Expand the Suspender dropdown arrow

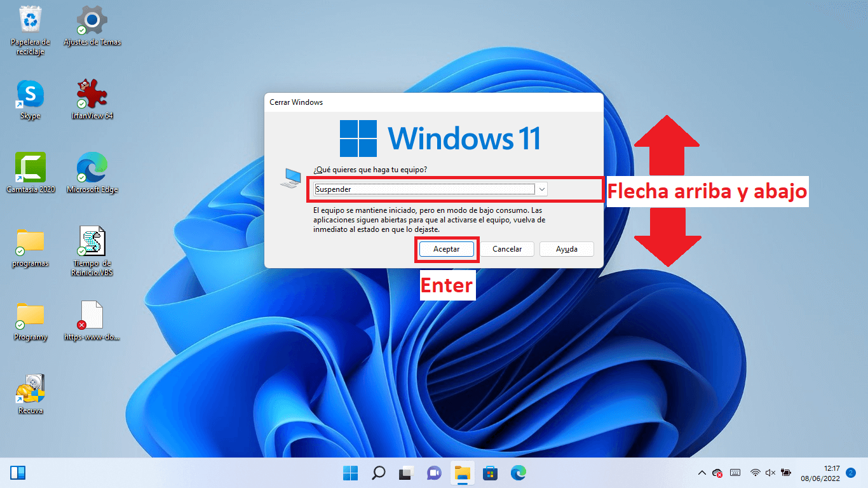(541, 189)
